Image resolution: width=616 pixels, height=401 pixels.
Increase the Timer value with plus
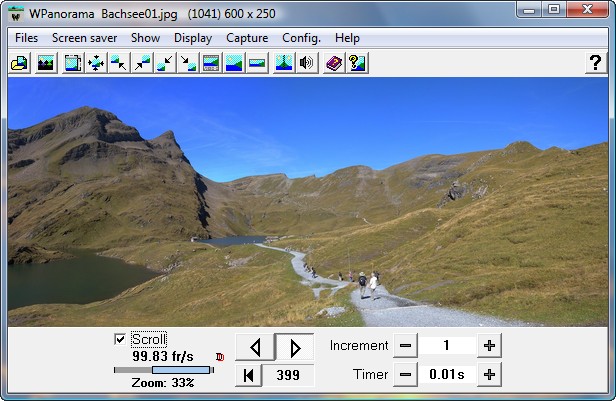pos(489,375)
